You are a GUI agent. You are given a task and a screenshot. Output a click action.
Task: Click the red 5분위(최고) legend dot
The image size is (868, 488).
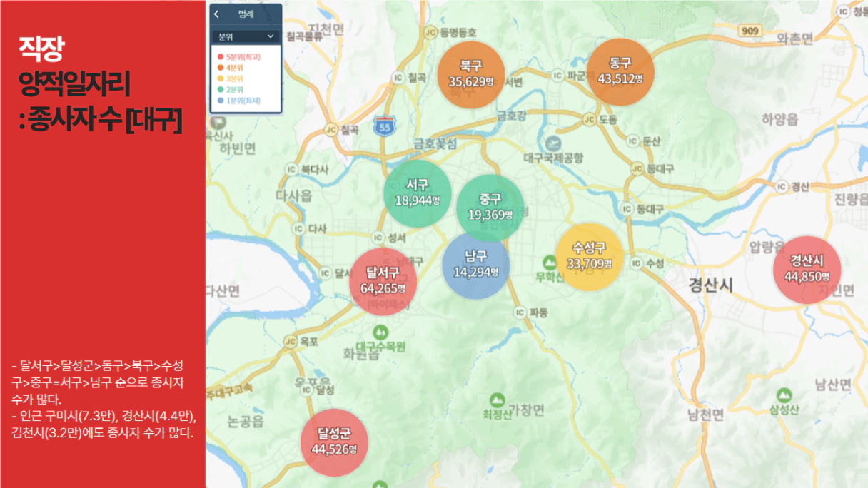point(221,56)
